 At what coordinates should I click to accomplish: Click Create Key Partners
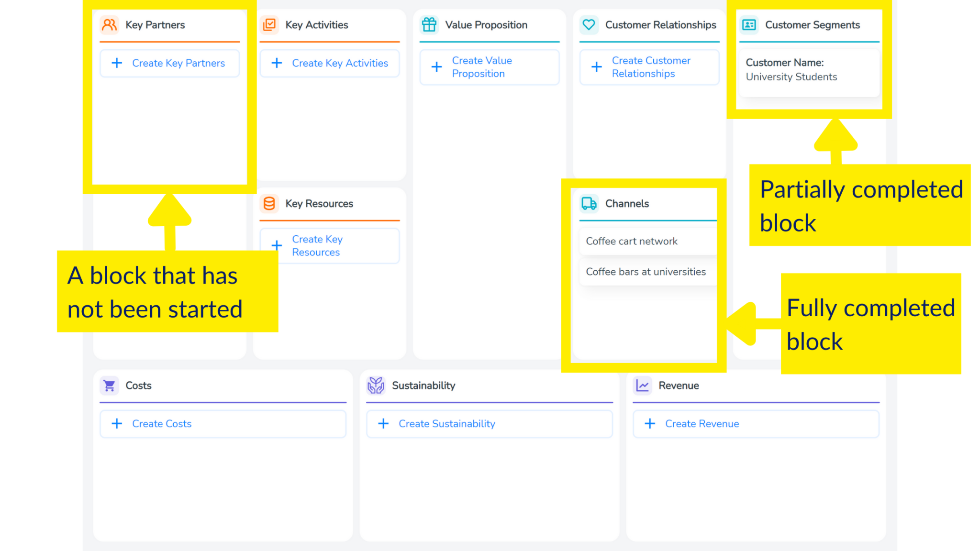pos(169,63)
